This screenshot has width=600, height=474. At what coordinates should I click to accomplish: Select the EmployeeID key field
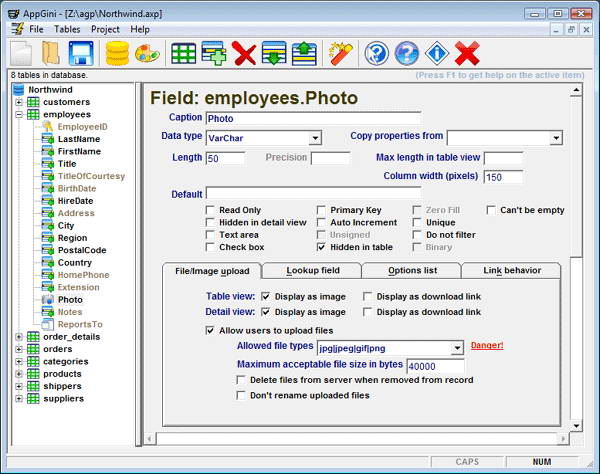pyautogui.click(x=82, y=127)
